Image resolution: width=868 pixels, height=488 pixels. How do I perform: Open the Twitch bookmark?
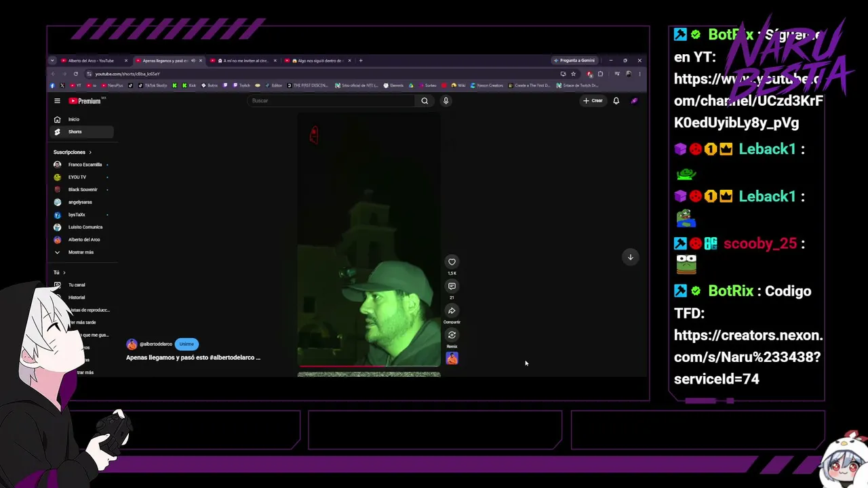click(241, 85)
